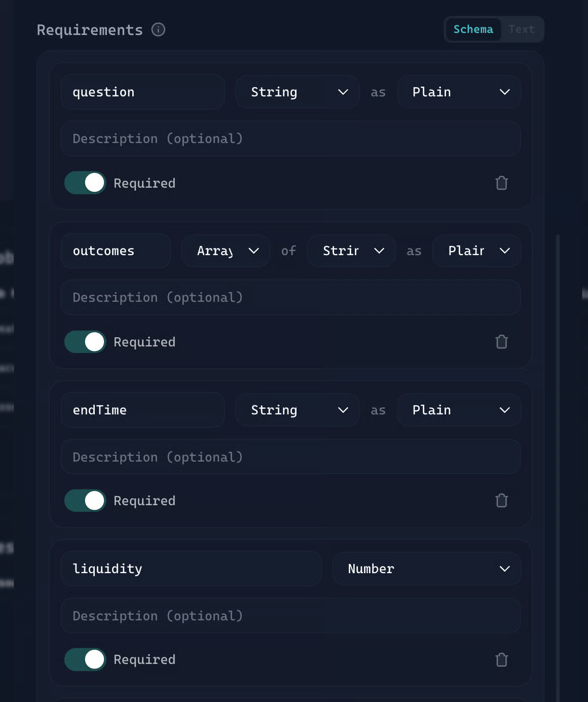This screenshot has width=588, height=702.
Task: Turn off Required for endTime field
Action: (x=85, y=501)
